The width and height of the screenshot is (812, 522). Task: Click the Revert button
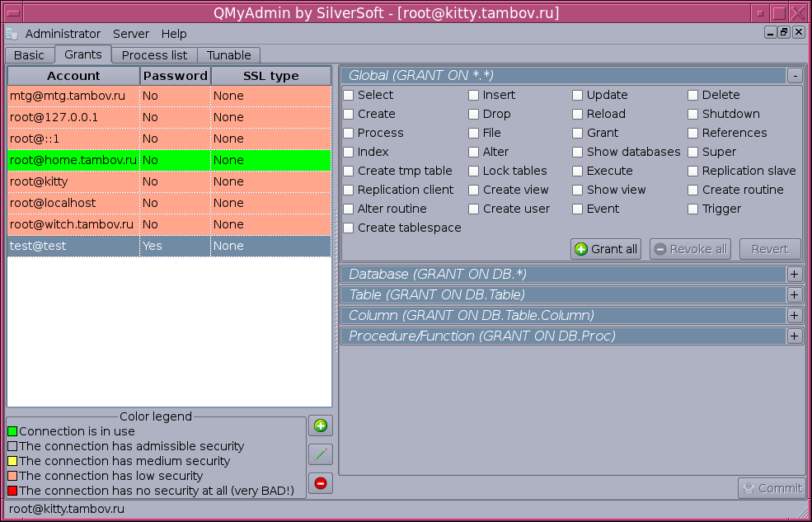click(770, 249)
